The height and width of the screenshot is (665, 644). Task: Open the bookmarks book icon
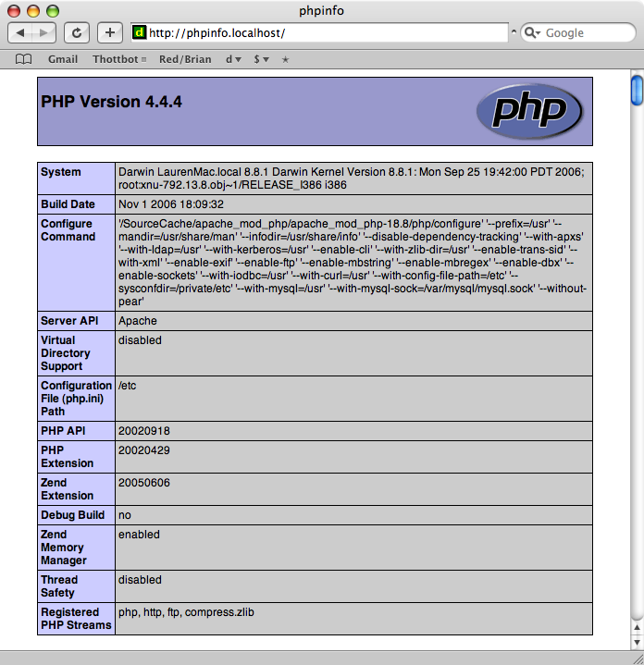point(23,59)
